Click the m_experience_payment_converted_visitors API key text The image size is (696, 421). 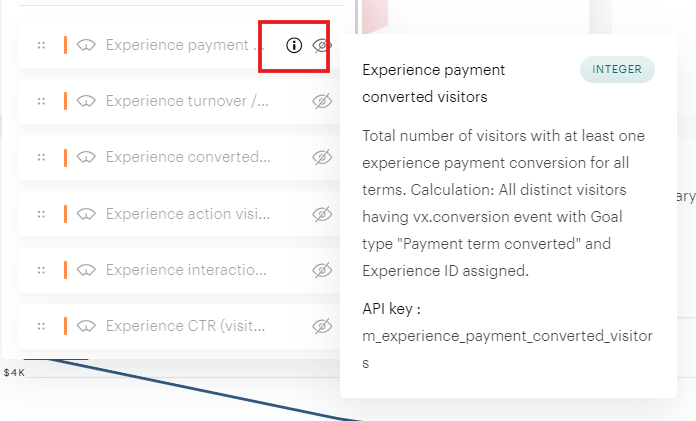pos(507,336)
